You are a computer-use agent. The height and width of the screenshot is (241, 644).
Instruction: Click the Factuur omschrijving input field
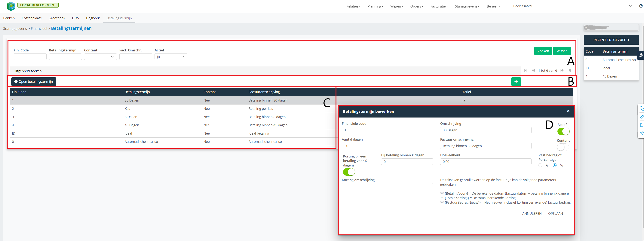[486, 146]
